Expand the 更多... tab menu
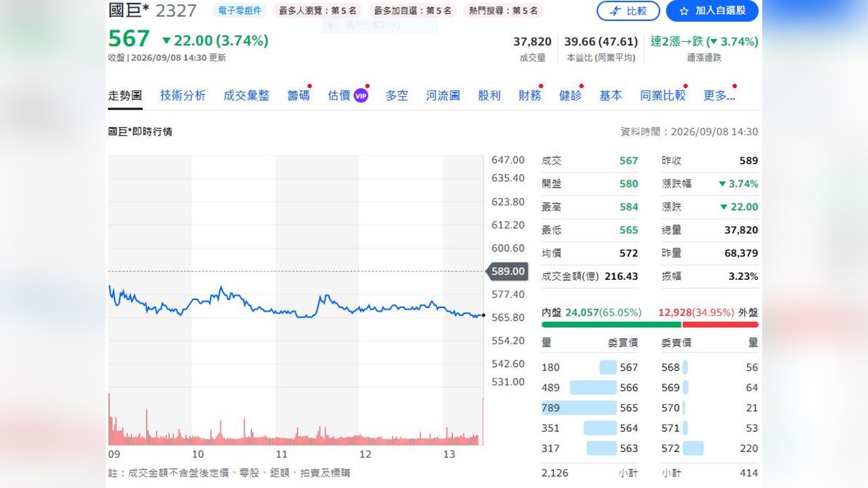The height and width of the screenshot is (488, 868). pos(719,96)
